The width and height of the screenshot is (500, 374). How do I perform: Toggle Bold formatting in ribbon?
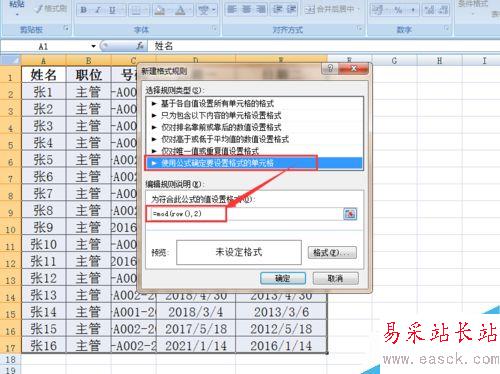pyautogui.click(x=84, y=10)
